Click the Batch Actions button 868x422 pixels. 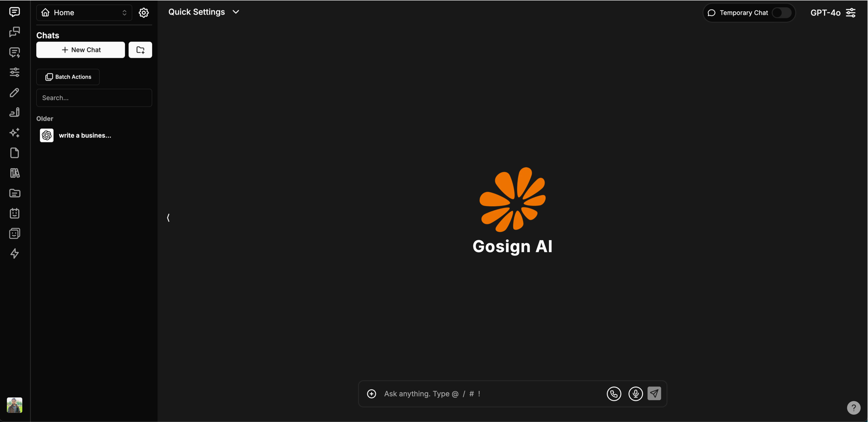pos(68,77)
